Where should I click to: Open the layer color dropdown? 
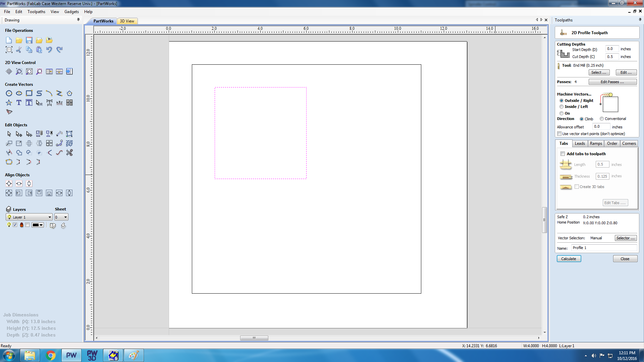[38, 225]
